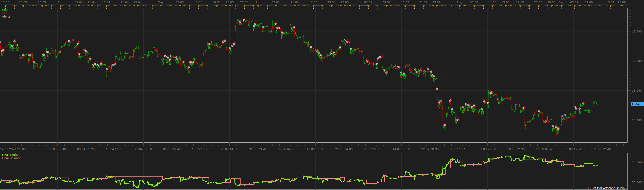Viewport: 644px width, 190px height.
Task: Select the Final Equity legend label
Action: coord(10,155)
